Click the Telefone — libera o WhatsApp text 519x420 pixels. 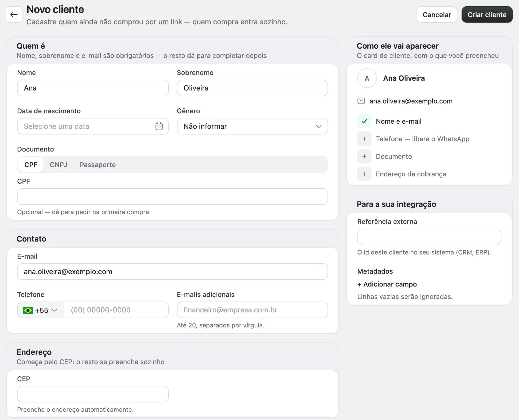coord(422,139)
